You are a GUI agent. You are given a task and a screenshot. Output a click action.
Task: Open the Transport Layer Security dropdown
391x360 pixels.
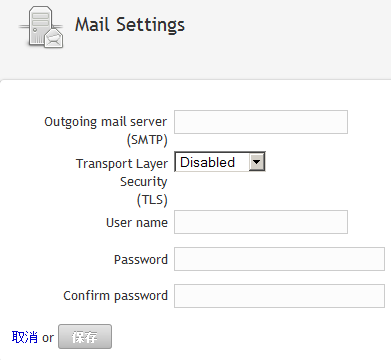[x=220, y=162]
